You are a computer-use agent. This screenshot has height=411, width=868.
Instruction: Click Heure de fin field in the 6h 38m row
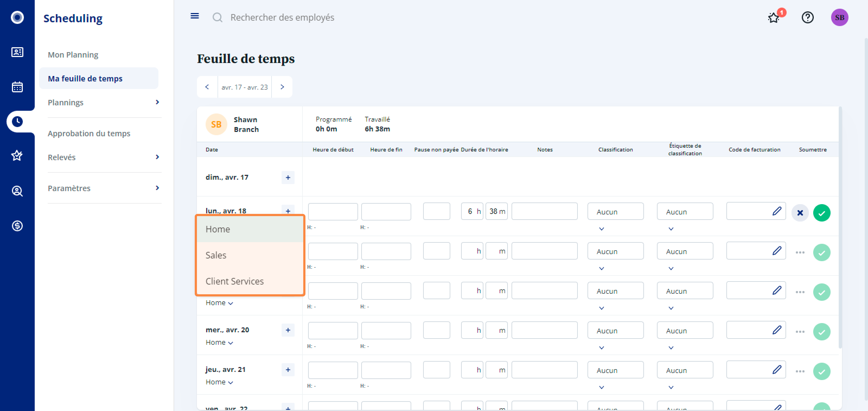[386, 211]
